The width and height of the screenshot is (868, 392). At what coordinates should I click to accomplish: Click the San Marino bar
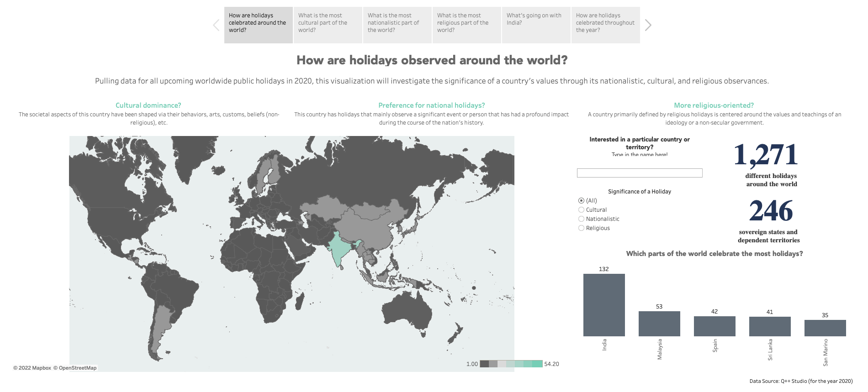point(825,328)
